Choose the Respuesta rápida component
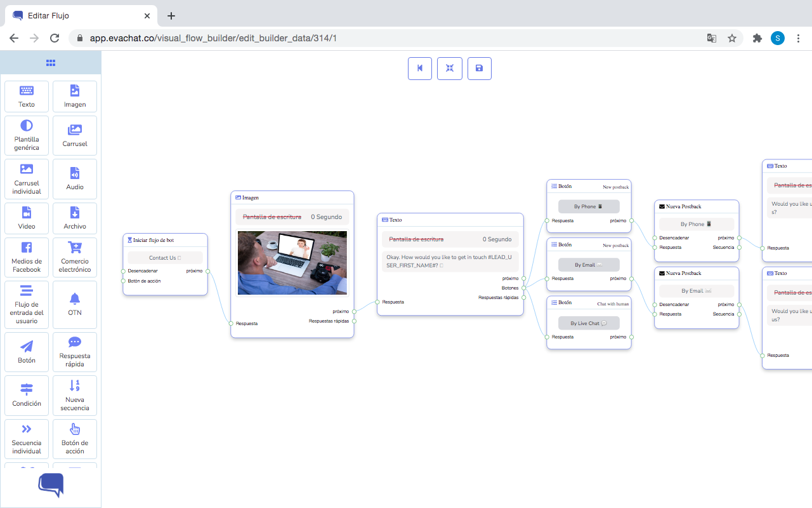 [x=75, y=352]
